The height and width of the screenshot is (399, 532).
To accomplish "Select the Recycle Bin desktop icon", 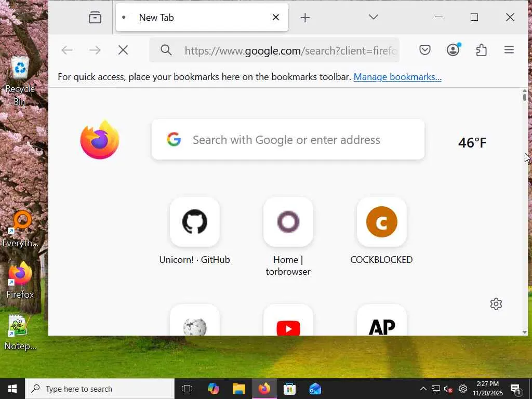I will tap(20, 82).
